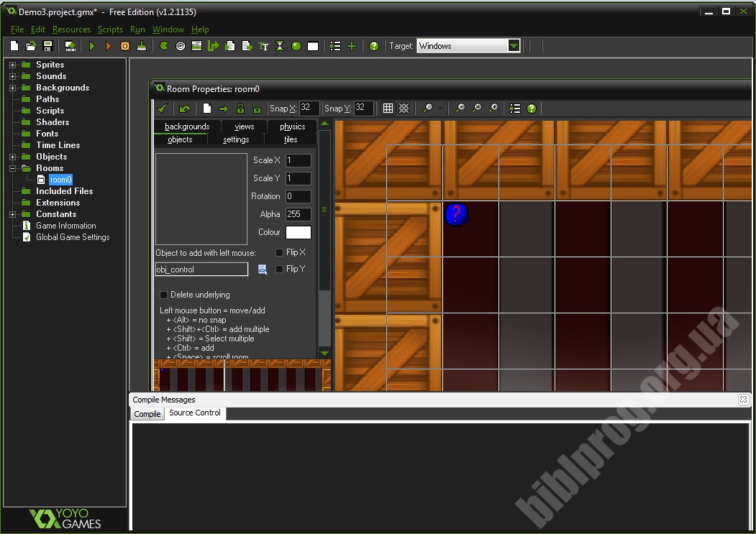Enable the Flip Y checkbox

(x=279, y=269)
